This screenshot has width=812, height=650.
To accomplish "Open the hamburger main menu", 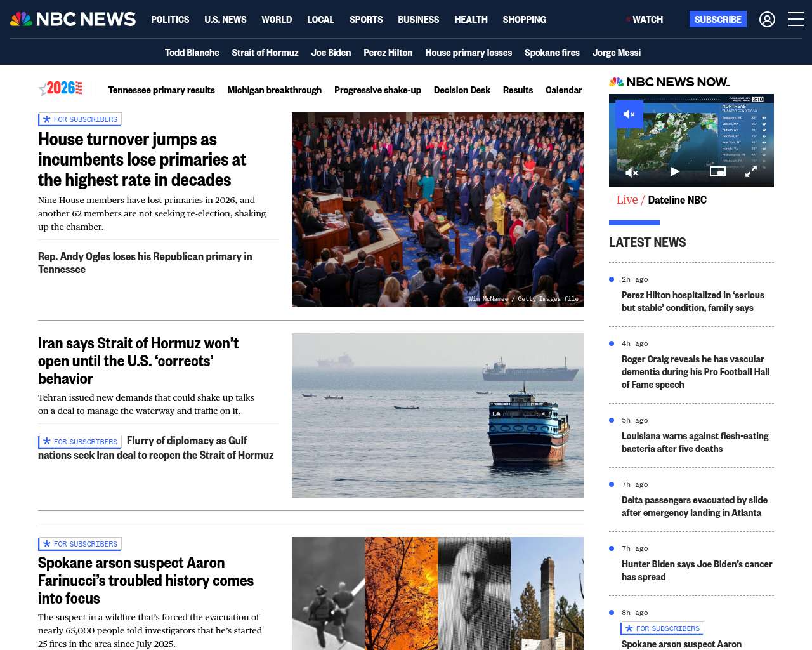I will [796, 19].
